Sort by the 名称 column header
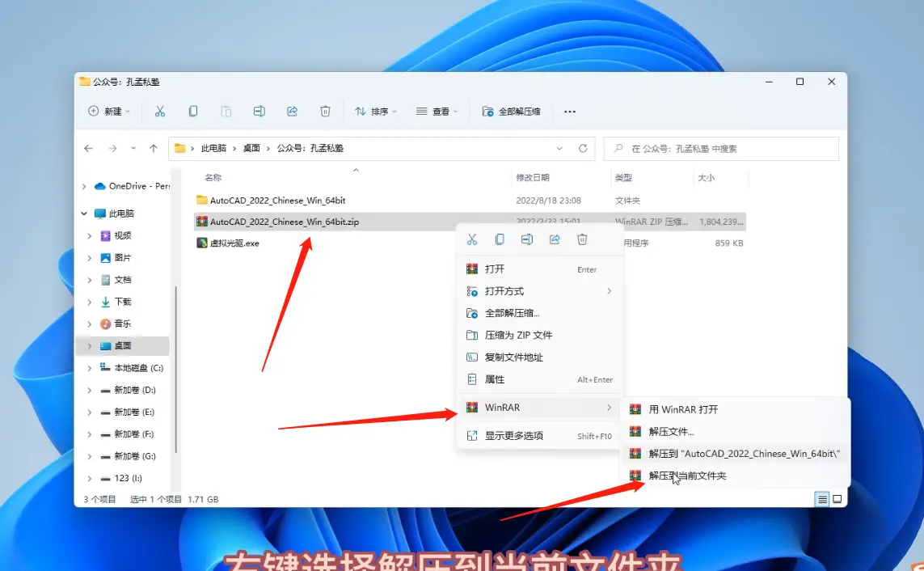 pyautogui.click(x=213, y=177)
